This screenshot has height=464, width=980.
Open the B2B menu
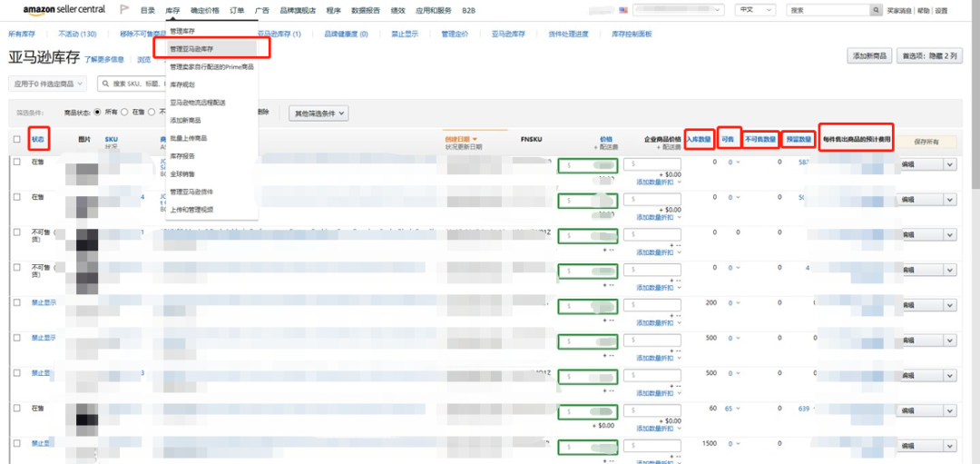(x=468, y=11)
